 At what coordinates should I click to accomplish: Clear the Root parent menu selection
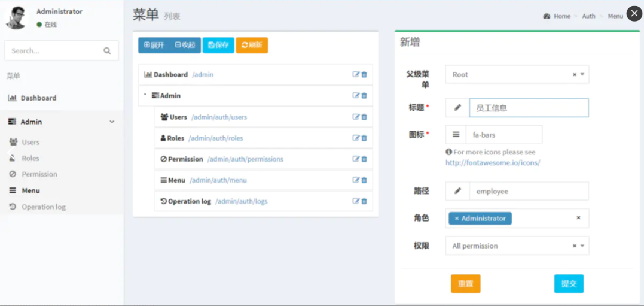575,75
